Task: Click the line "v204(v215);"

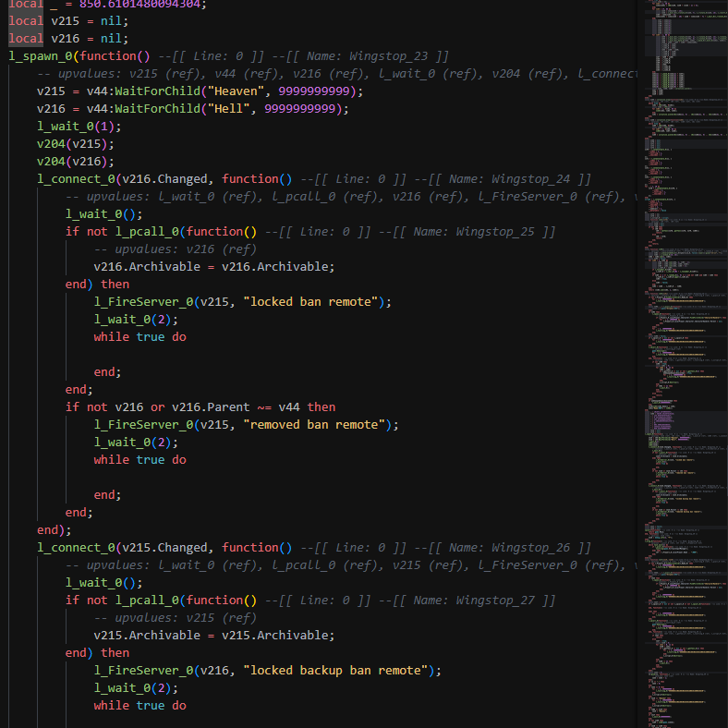Action: click(x=75, y=144)
